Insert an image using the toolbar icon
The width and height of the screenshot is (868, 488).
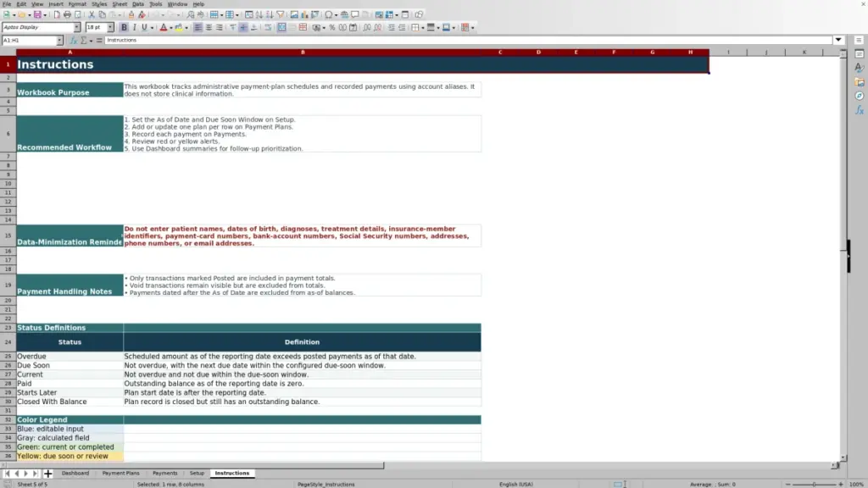coord(294,14)
